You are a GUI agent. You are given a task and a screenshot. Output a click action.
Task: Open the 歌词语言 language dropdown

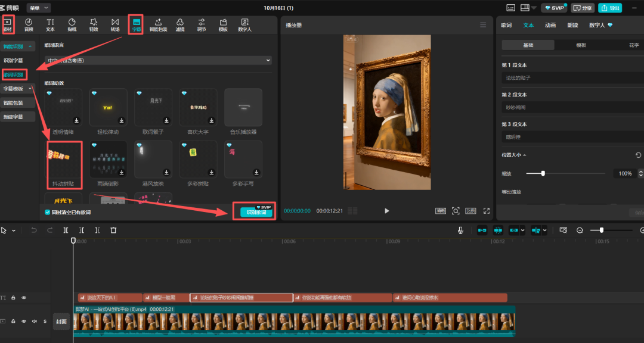point(158,60)
